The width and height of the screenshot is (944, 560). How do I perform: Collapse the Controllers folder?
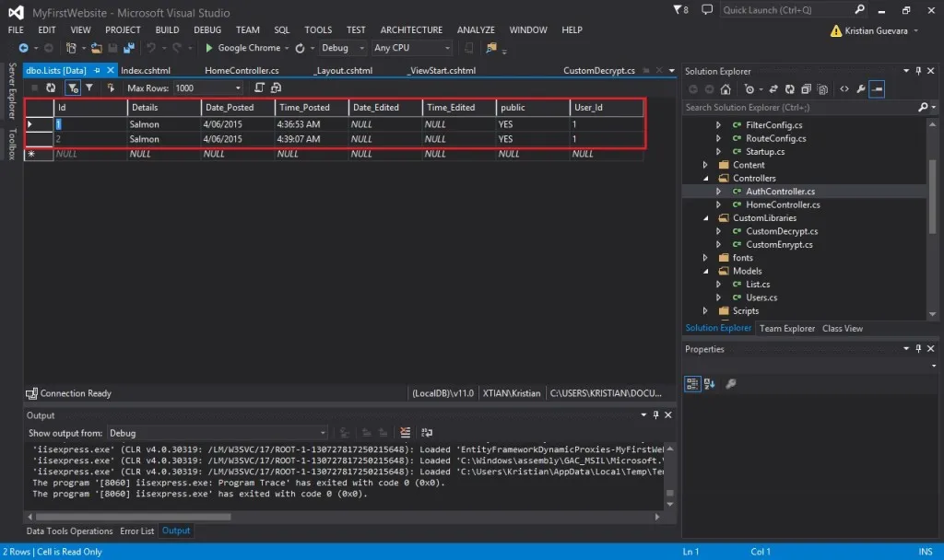point(705,178)
